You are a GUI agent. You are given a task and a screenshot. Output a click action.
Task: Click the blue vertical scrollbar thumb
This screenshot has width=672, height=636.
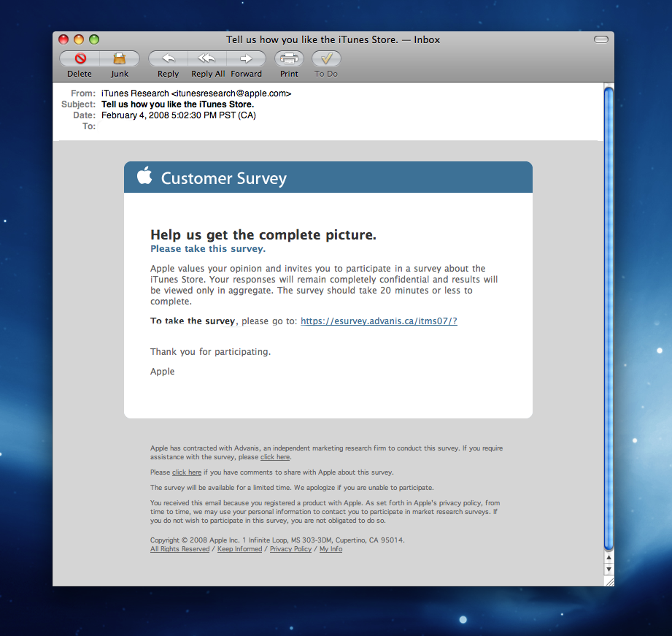(609, 318)
